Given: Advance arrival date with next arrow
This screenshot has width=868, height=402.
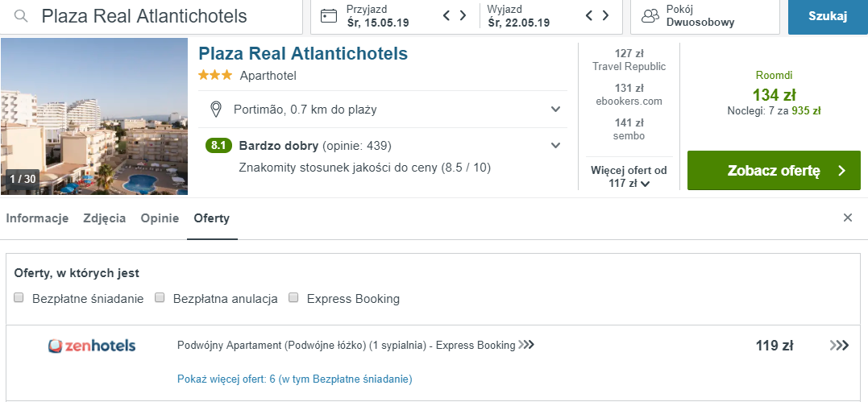Looking at the screenshot, I should tap(463, 15).
